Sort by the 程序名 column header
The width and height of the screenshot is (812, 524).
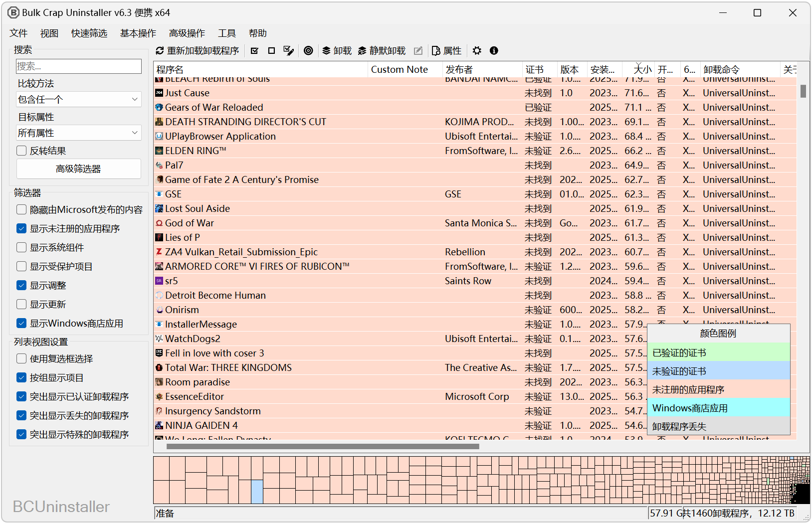coord(260,70)
